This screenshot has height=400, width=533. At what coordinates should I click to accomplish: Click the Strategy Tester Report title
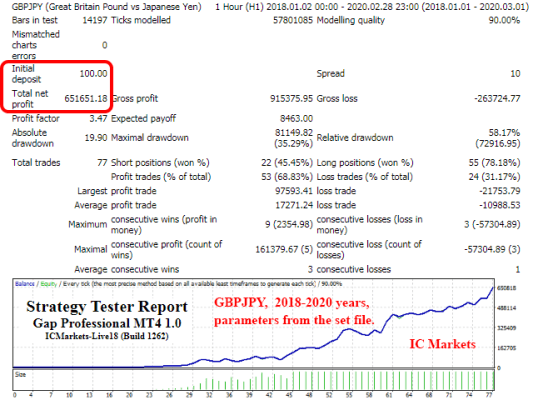(x=107, y=307)
